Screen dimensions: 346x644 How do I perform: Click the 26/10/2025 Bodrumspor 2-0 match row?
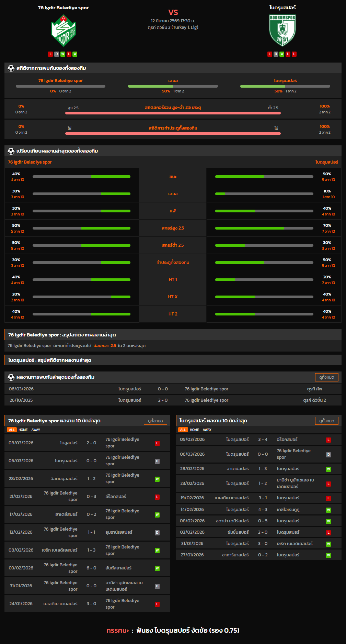pos(173,400)
